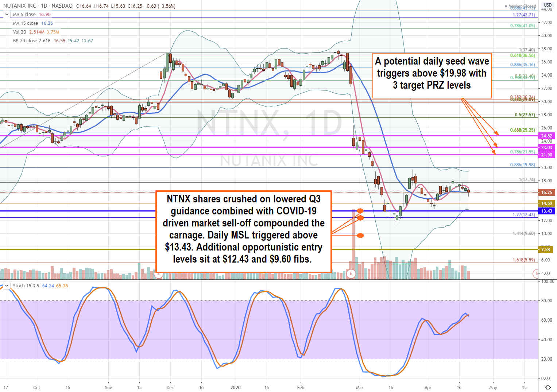Click the 0.5(27.57) fib label
The image size is (557, 392).
pos(525,115)
